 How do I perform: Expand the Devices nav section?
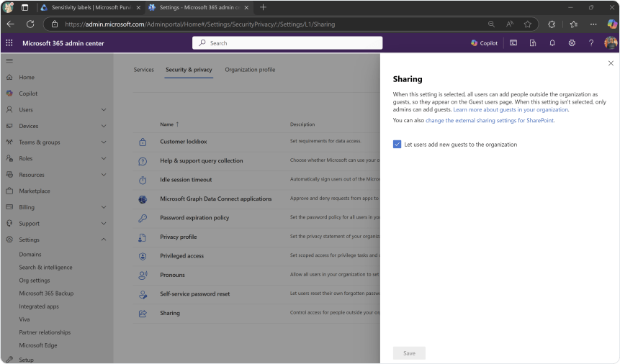point(104,126)
